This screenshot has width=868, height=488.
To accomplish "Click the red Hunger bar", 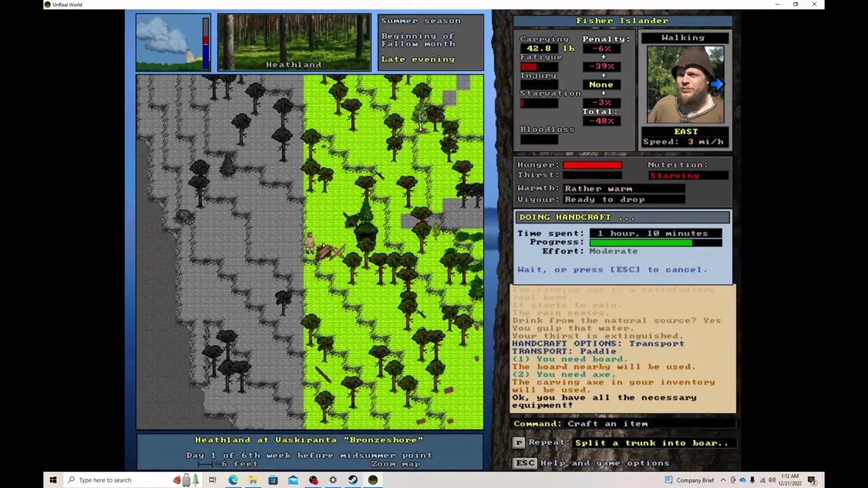I will [x=592, y=165].
